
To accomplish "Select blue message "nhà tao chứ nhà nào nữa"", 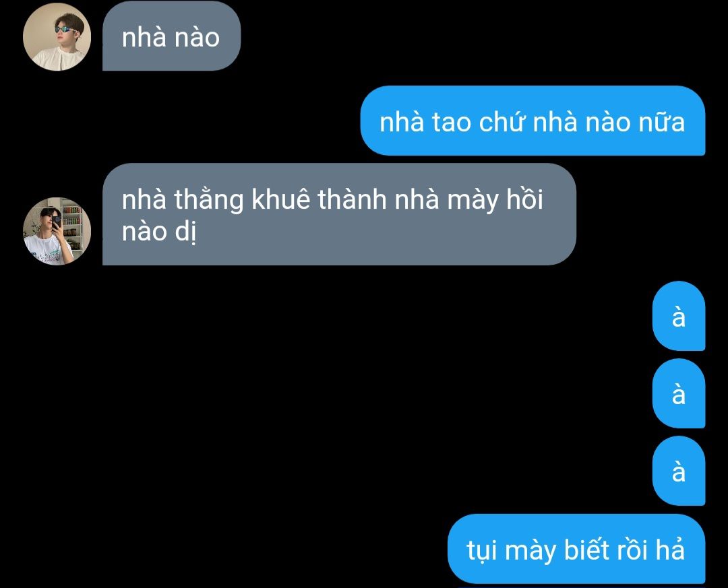I will coord(533,121).
